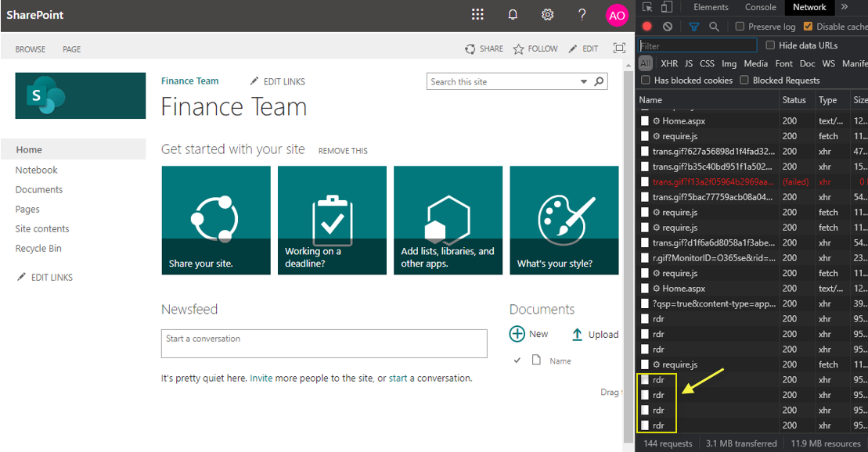Toggle focus on content mode icon
868x452 pixels.
click(x=619, y=48)
